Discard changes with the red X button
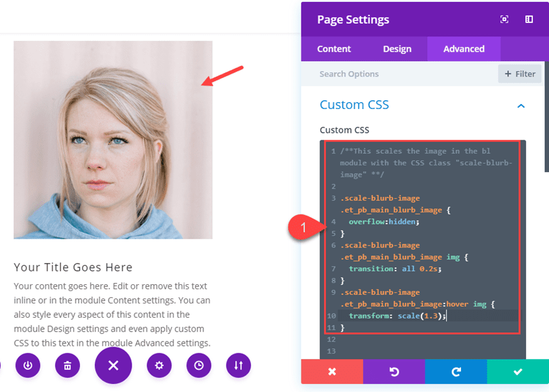 [x=332, y=371]
